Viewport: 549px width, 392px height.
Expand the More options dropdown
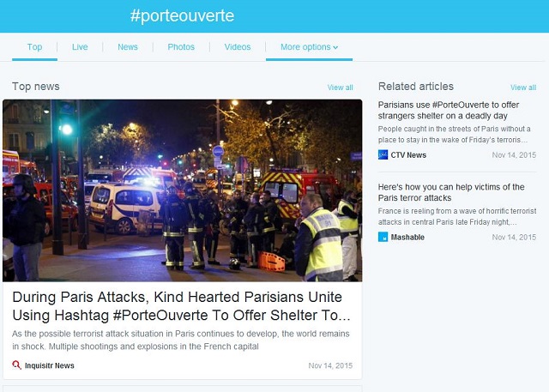click(309, 47)
